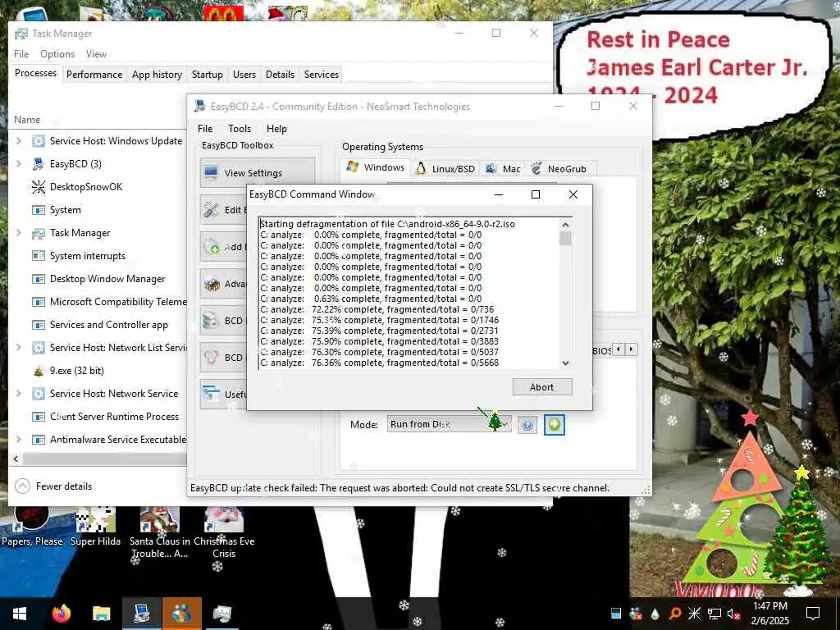The width and height of the screenshot is (840, 630).
Task: Click the Advanced Settings toolbox icon
Action: click(211, 283)
